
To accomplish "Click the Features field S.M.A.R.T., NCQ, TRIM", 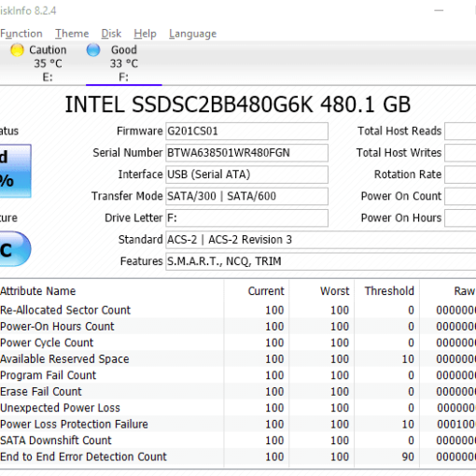I will [x=321, y=261].
